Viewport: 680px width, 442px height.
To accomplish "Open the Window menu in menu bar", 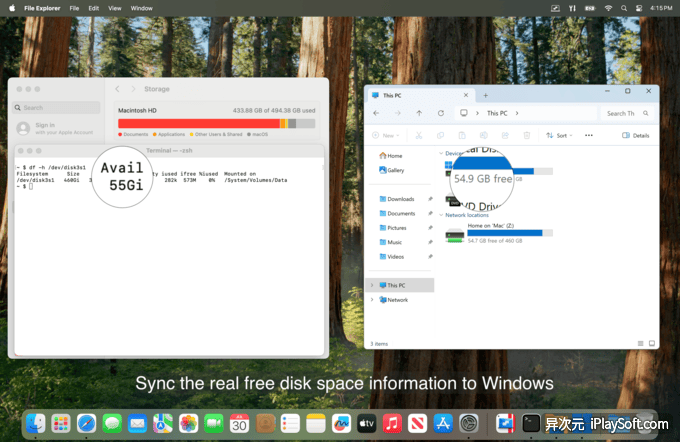I will pyautogui.click(x=141, y=8).
